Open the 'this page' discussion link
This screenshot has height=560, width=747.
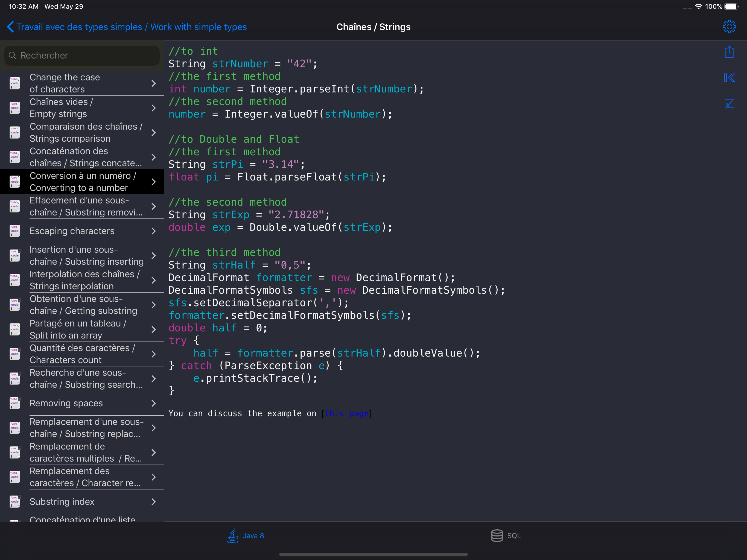tap(346, 413)
